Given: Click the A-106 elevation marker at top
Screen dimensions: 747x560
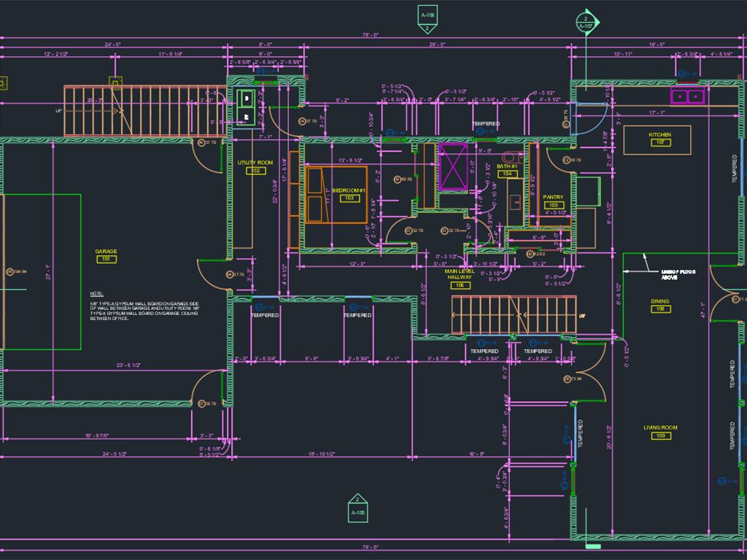Looking at the screenshot, I should tap(427, 17).
